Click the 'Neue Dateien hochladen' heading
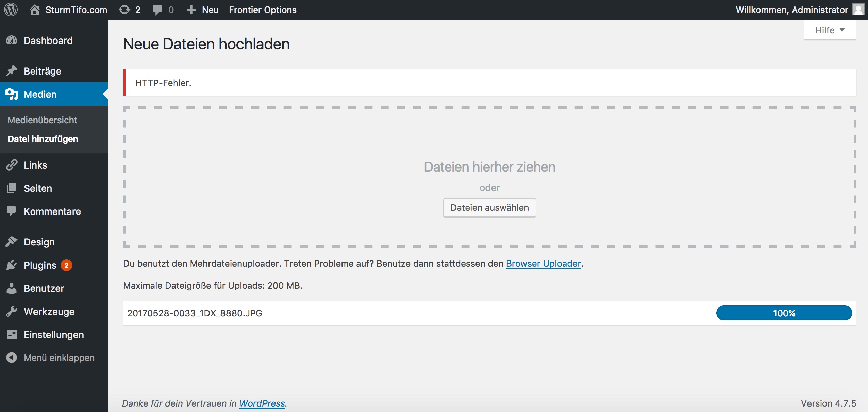 pos(206,44)
